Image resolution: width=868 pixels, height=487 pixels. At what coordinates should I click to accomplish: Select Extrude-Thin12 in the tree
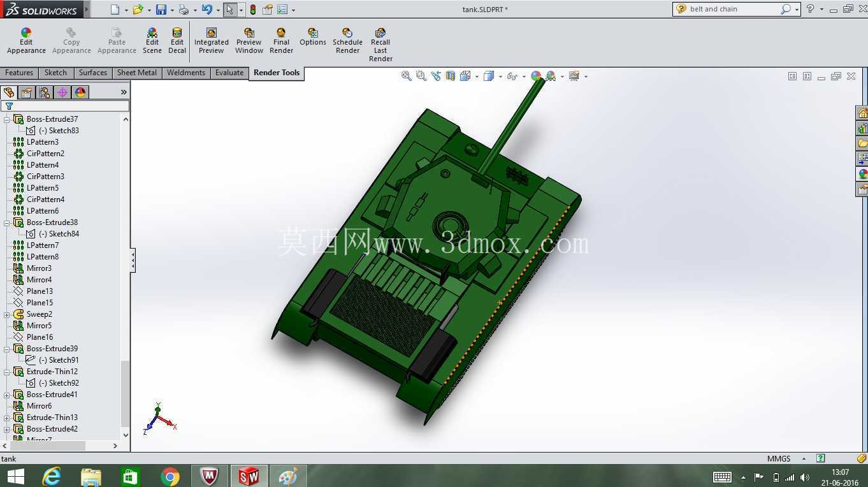point(52,372)
